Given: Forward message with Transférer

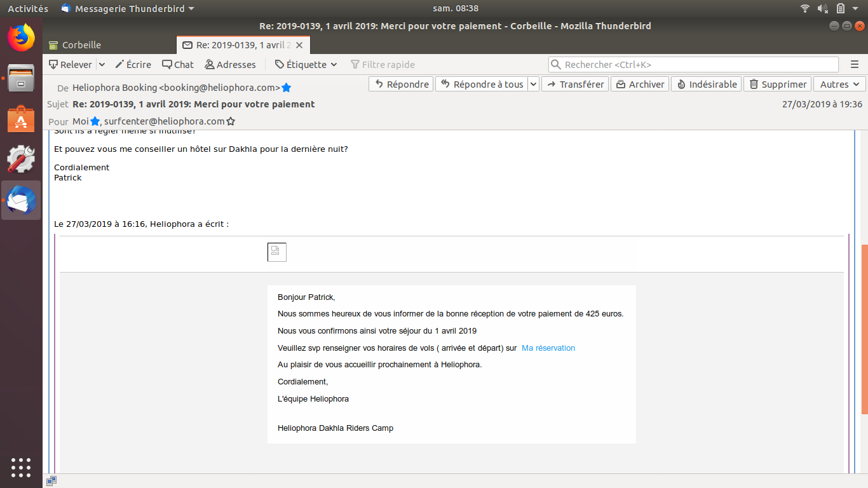Looking at the screenshot, I should [x=575, y=84].
